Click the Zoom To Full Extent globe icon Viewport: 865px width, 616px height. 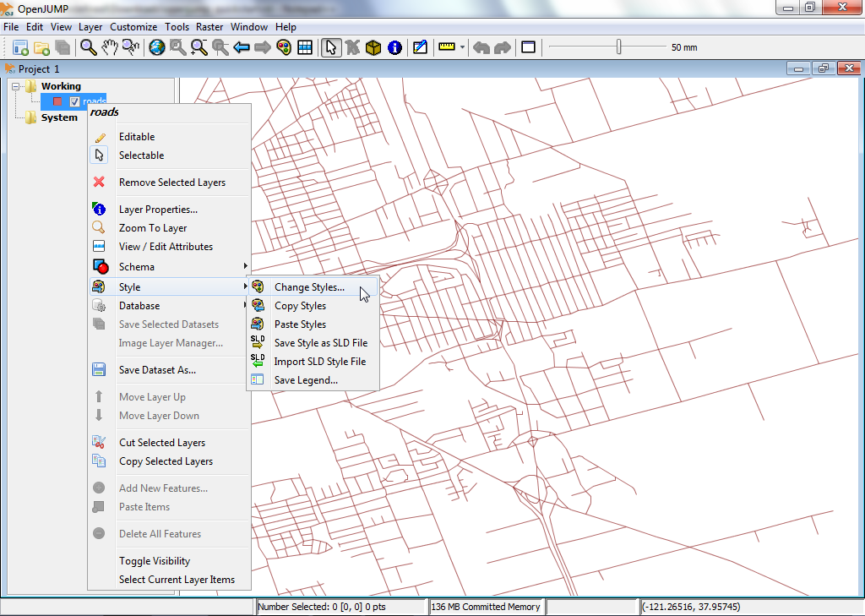pos(156,47)
